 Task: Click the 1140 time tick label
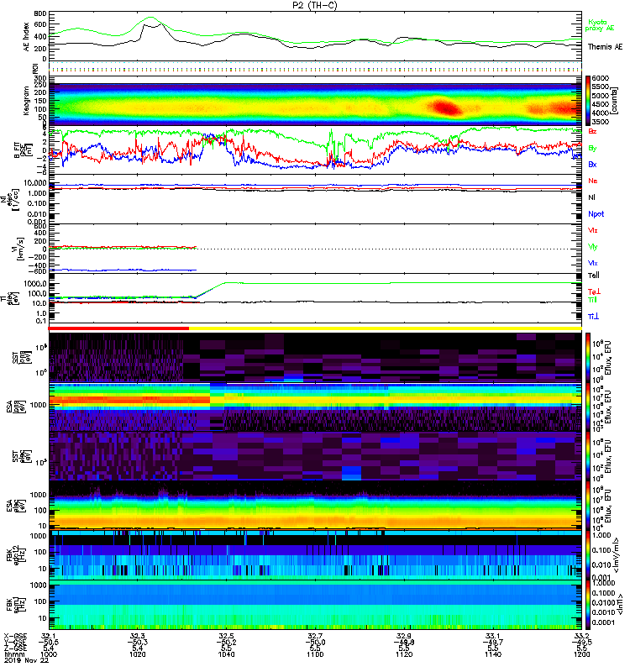[x=493, y=654]
